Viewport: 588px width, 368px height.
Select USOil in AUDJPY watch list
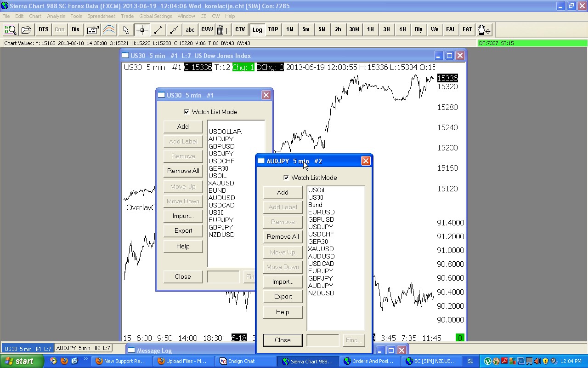(x=316, y=190)
